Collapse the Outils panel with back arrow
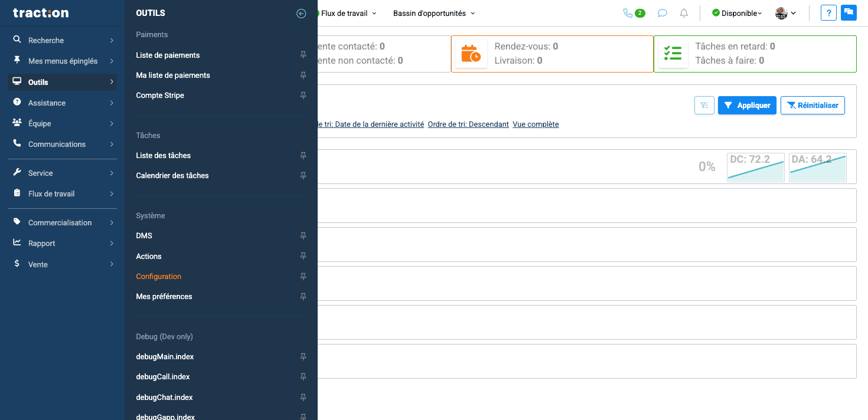 (x=301, y=14)
